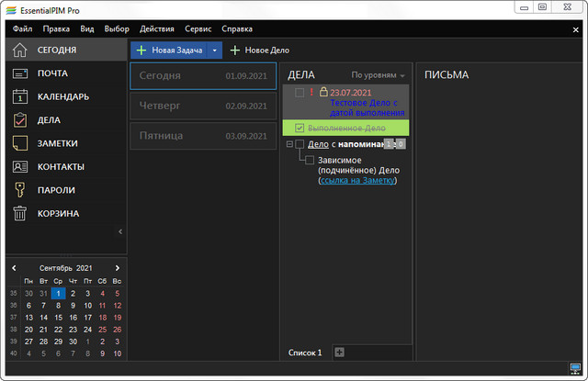Open the Почта (Mail) module
588x381 pixels.
[52, 73]
